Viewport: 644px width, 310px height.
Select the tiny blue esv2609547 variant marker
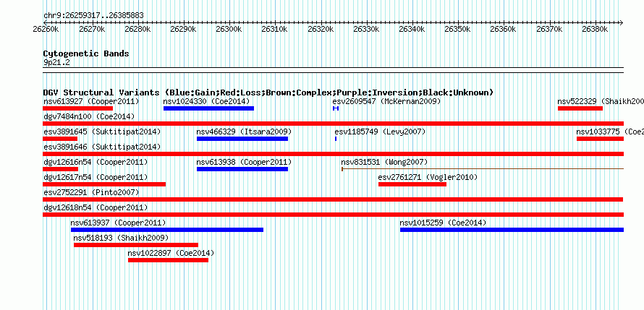(x=336, y=108)
